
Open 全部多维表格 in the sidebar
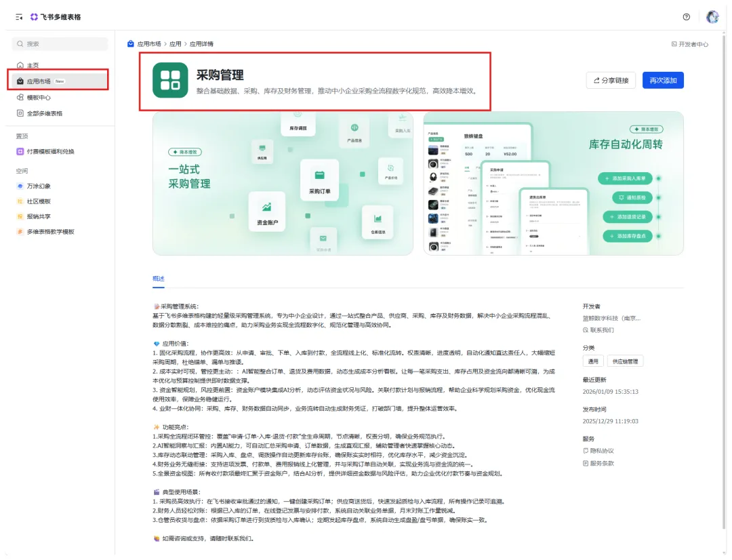click(x=60, y=113)
